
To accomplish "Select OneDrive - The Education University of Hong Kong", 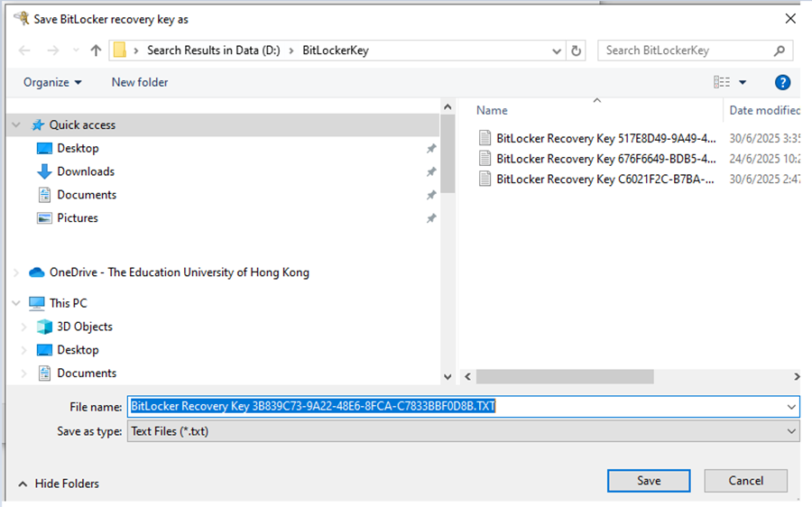I will coord(180,272).
